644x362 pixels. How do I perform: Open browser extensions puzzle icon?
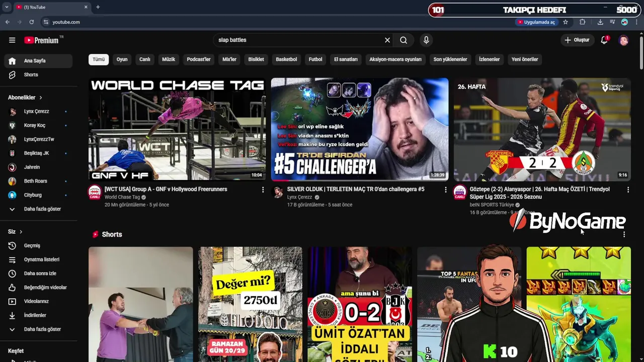(x=583, y=22)
